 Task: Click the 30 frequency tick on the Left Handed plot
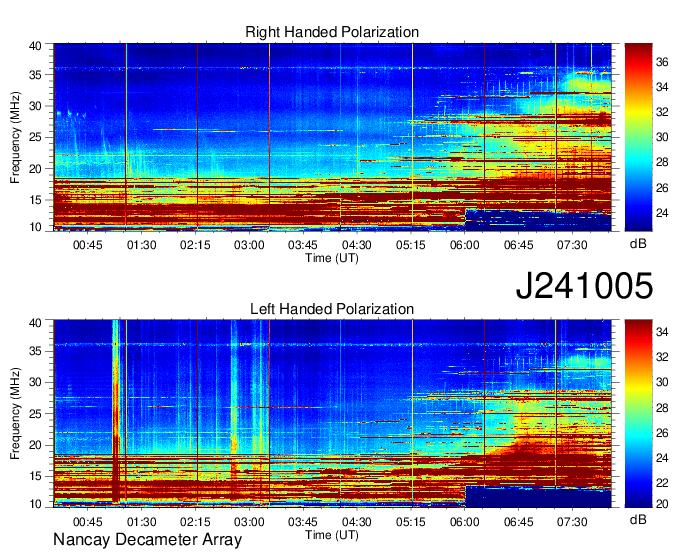(x=35, y=382)
